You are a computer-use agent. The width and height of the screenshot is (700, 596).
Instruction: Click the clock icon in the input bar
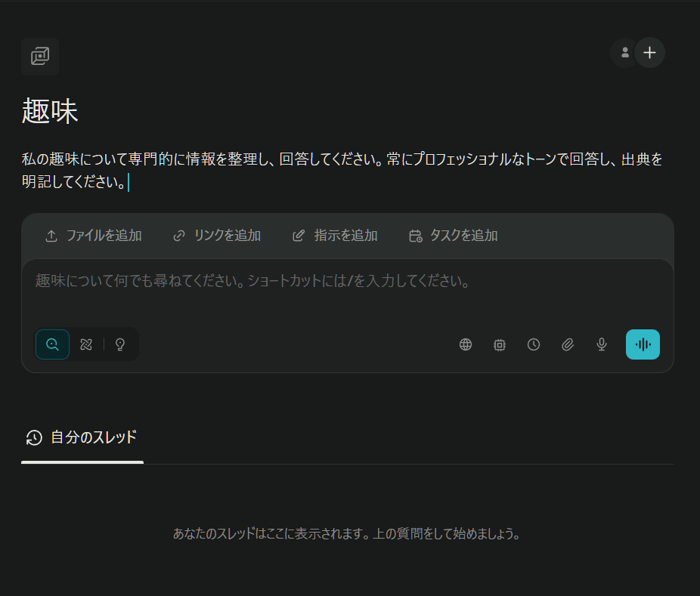coord(534,344)
